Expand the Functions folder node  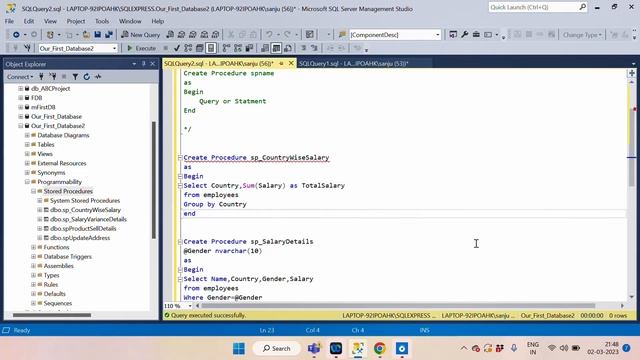33,247
